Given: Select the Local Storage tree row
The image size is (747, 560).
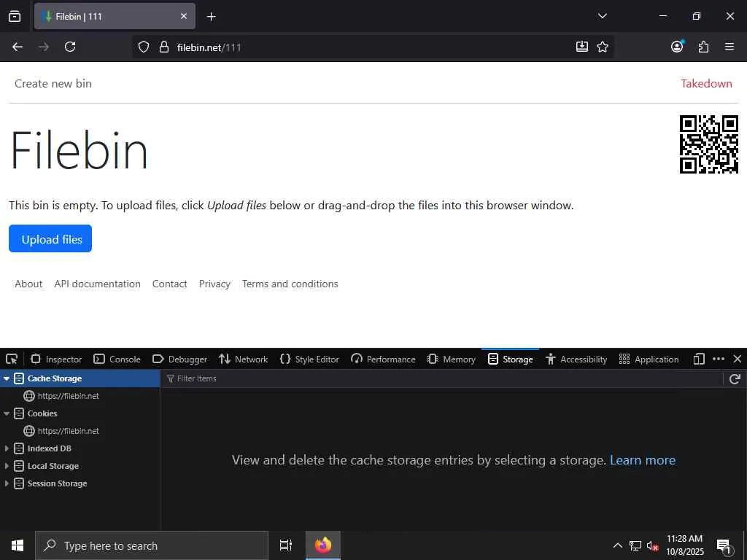Looking at the screenshot, I should click(80, 466).
